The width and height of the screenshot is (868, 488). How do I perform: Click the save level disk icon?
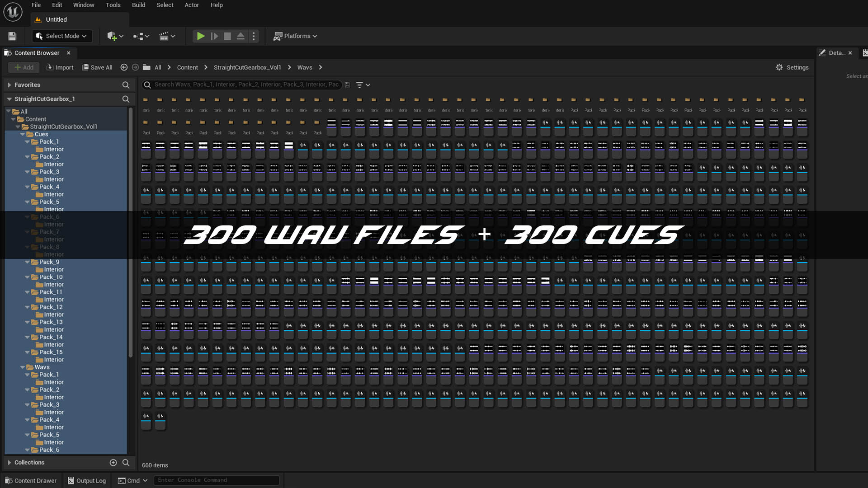point(12,36)
